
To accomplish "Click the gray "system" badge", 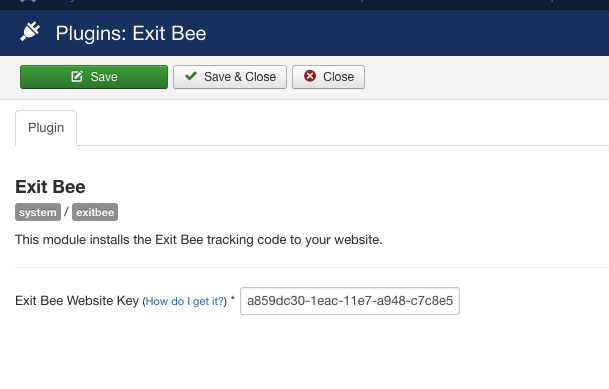I will [x=38, y=212].
